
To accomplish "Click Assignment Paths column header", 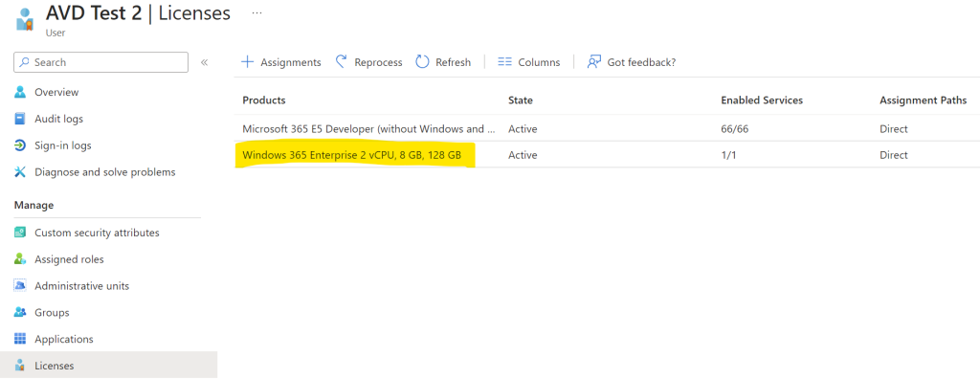I will [x=924, y=100].
